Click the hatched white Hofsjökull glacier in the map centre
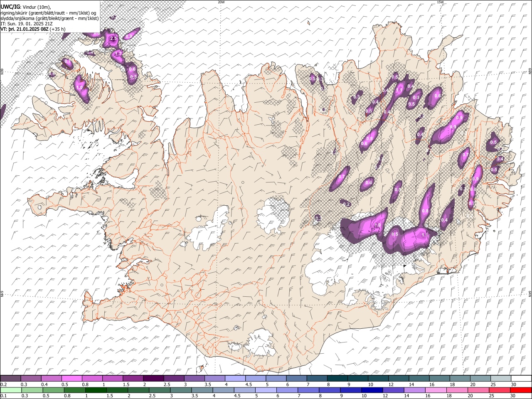The height and width of the screenshot is (399, 532). 273,216
